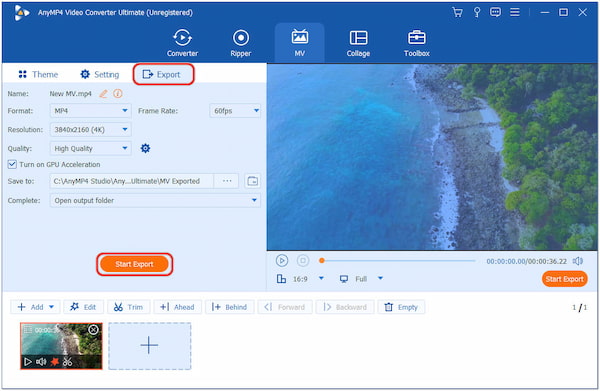Click the aspect ratio icon beside 16:9
Screen dimensions: 600x391
(x=281, y=279)
